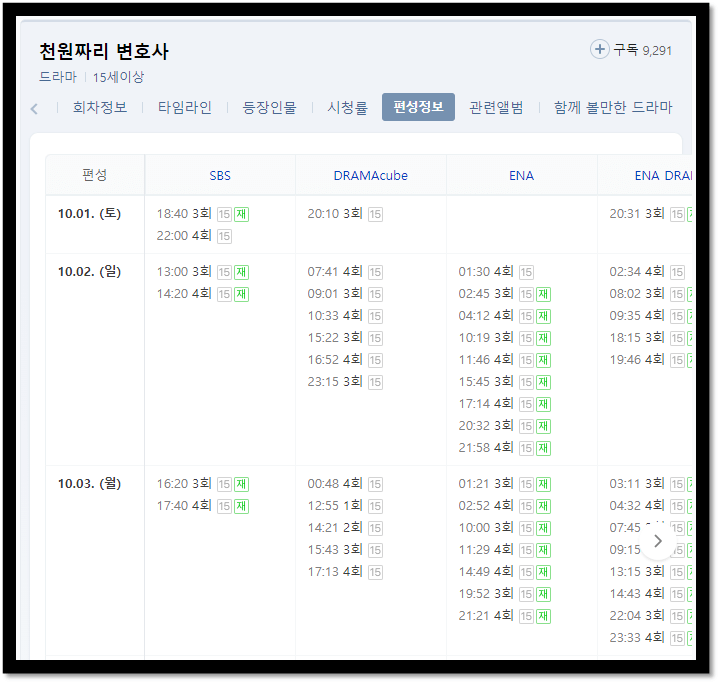This screenshot has height=683, width=719.
Task: Click ENA 11:46 4회 entry
Action: (504, 360)
